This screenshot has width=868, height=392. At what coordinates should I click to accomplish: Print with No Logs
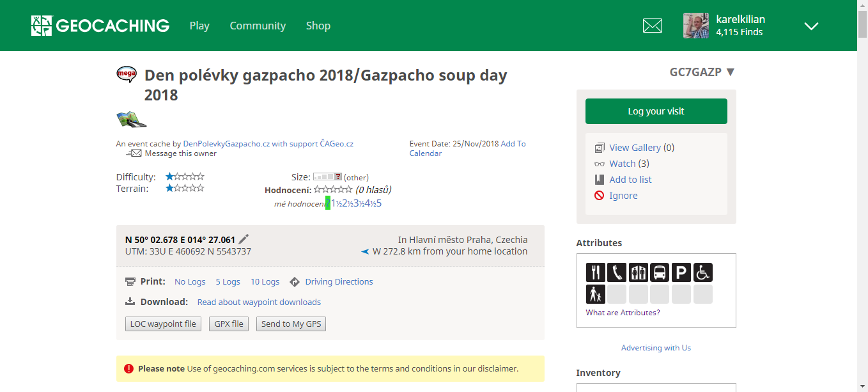coord(190,282)
